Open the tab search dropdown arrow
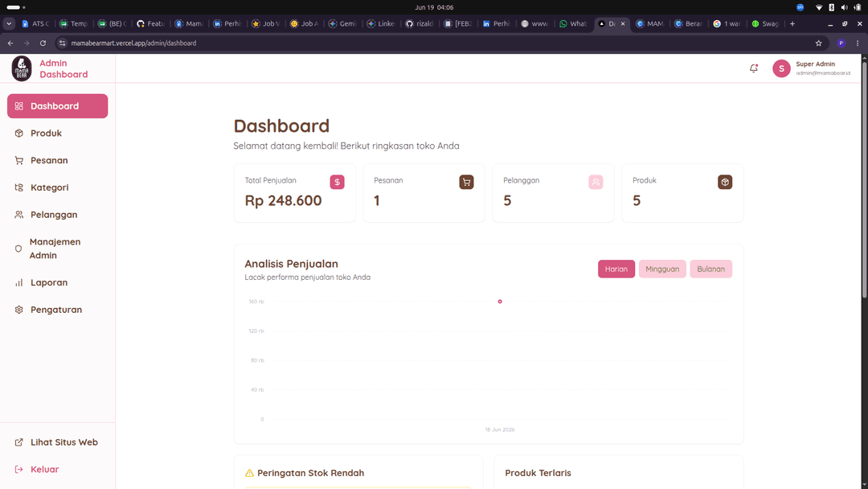 pos(9,24)
